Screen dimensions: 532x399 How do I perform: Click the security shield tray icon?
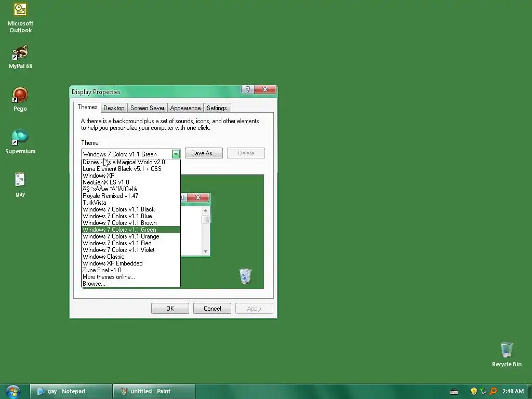474,391
